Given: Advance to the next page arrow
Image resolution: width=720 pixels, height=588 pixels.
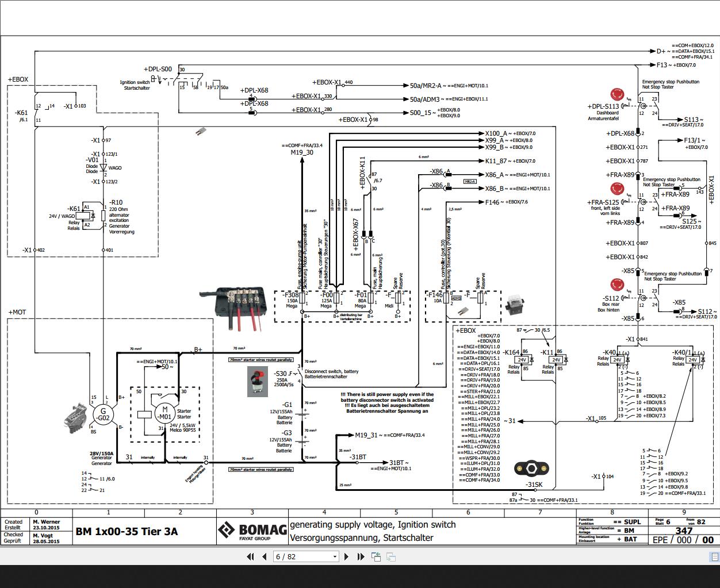Looking at the screenshot, I should 346,556.
